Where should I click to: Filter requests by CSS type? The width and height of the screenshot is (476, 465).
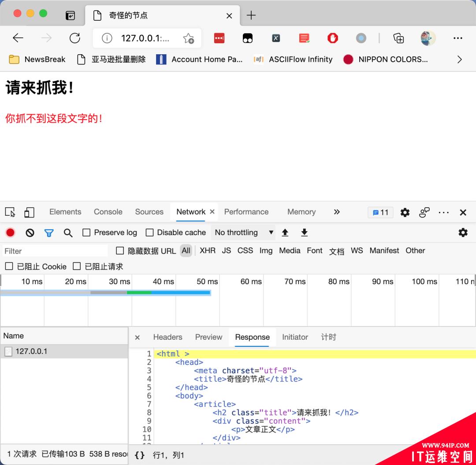click(245, 251)
